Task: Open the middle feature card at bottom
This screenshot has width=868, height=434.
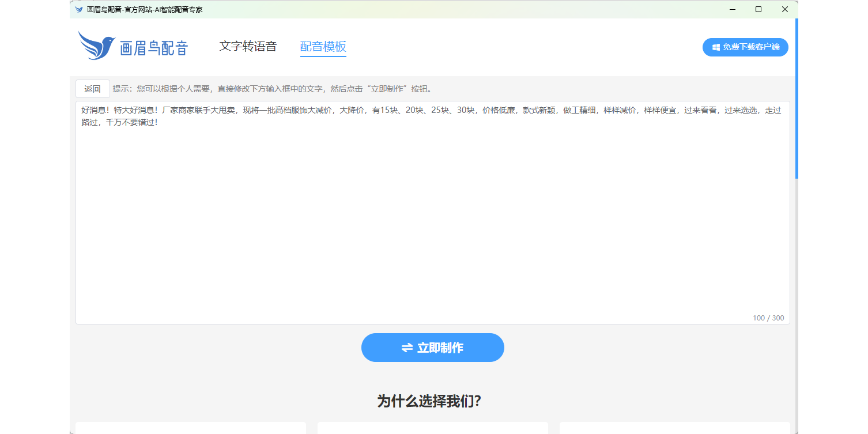Action: click(432, 428)
